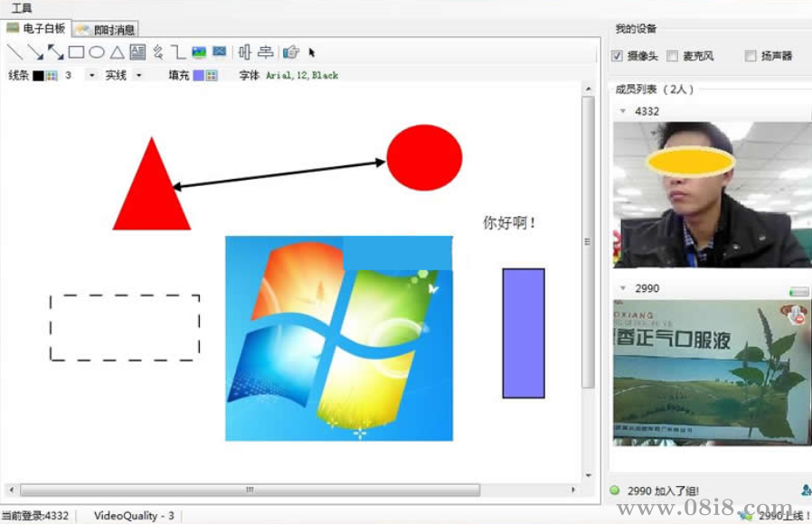Select the black arrow pointer tool
Screen dimensions: 812x524
coord(311,52)
